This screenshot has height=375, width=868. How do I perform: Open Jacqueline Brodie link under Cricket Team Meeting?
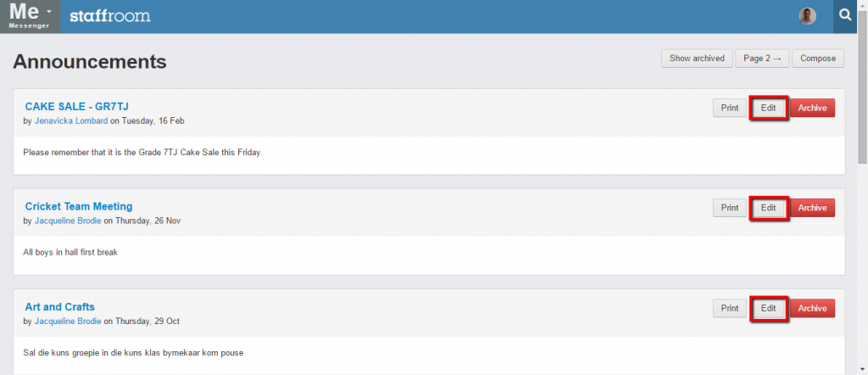coord(68,221)
